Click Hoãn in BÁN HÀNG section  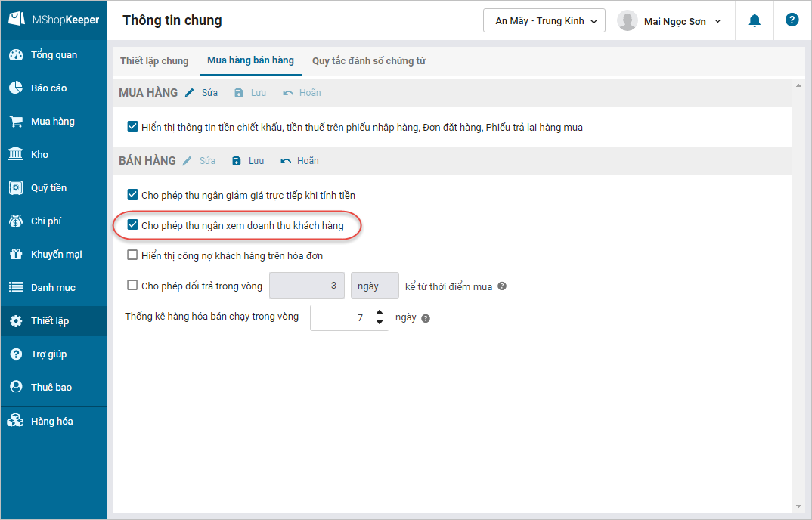click(308, 160)
